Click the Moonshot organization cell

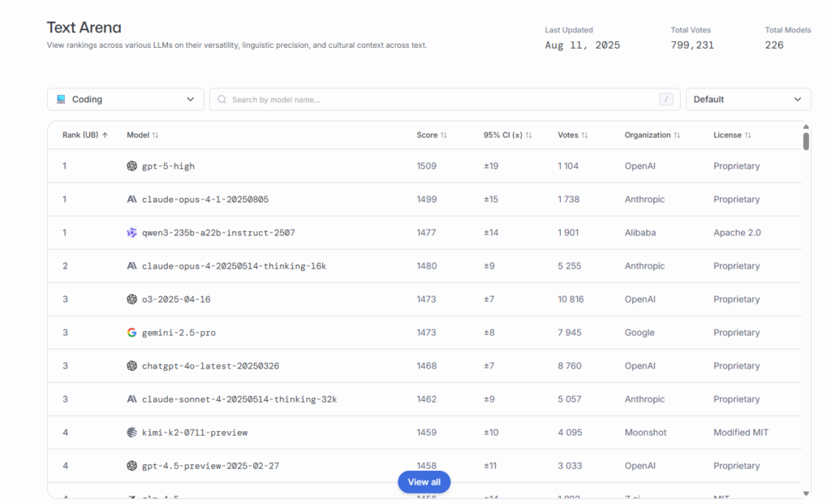click(645, 433)
